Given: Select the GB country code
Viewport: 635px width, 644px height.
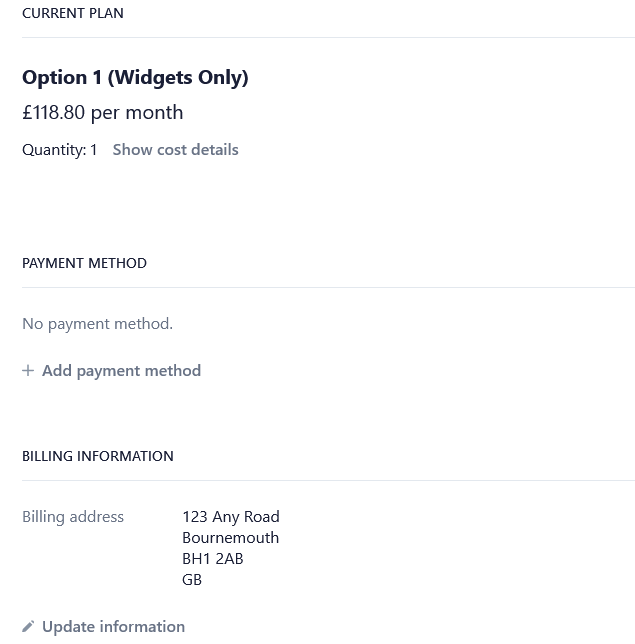Looking at the screenshot, I should pos(192,579).
